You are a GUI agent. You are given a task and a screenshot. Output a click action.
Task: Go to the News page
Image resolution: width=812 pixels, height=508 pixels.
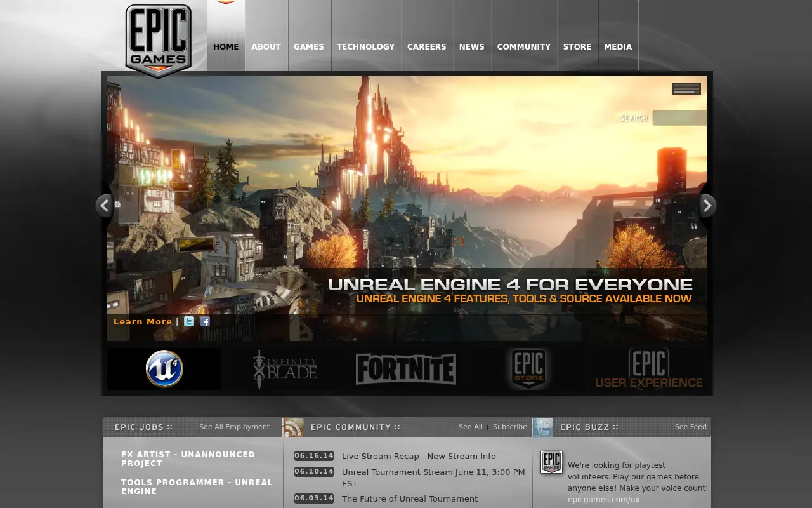coord(472,47)
